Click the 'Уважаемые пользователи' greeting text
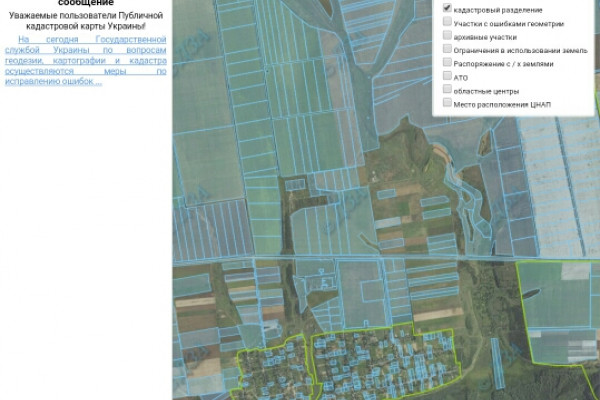This screenshot has height=400, width=600. (x=85, y=20)
